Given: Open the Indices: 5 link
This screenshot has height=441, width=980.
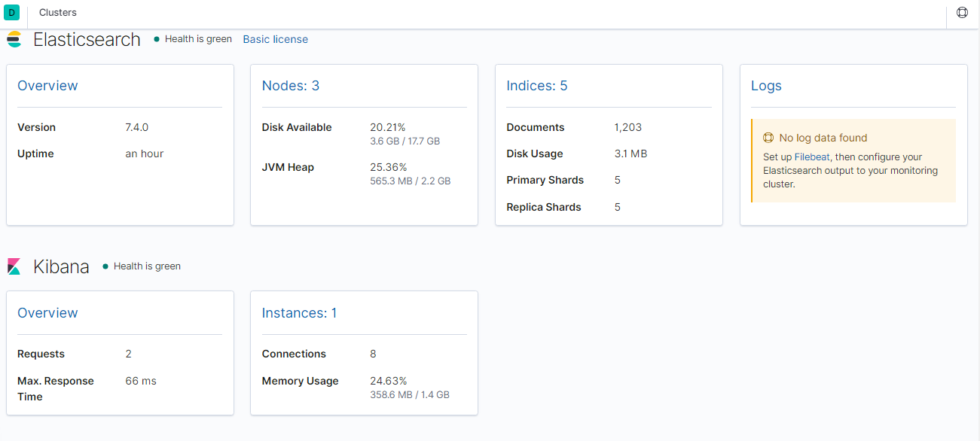Looking at the screenshot, I should [x=537, y=86].
